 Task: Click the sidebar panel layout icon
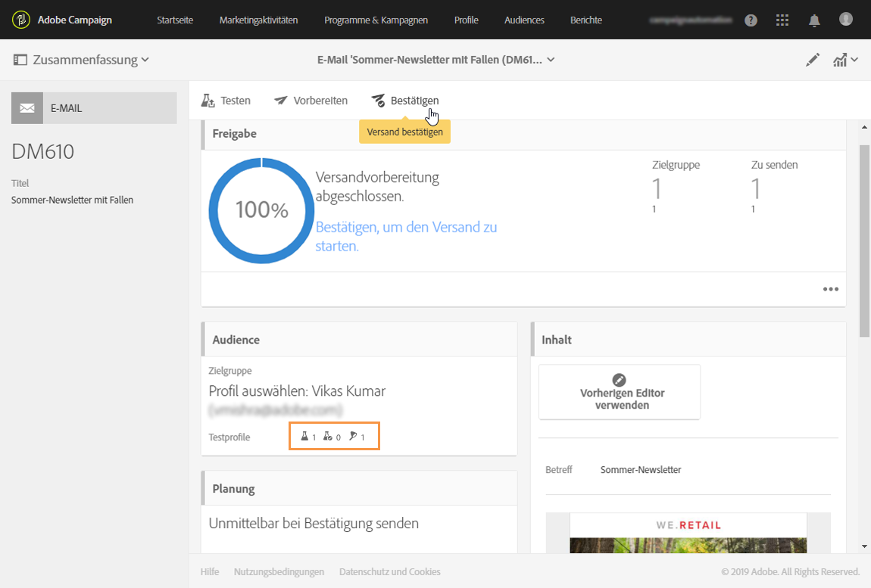pos(20,60)
